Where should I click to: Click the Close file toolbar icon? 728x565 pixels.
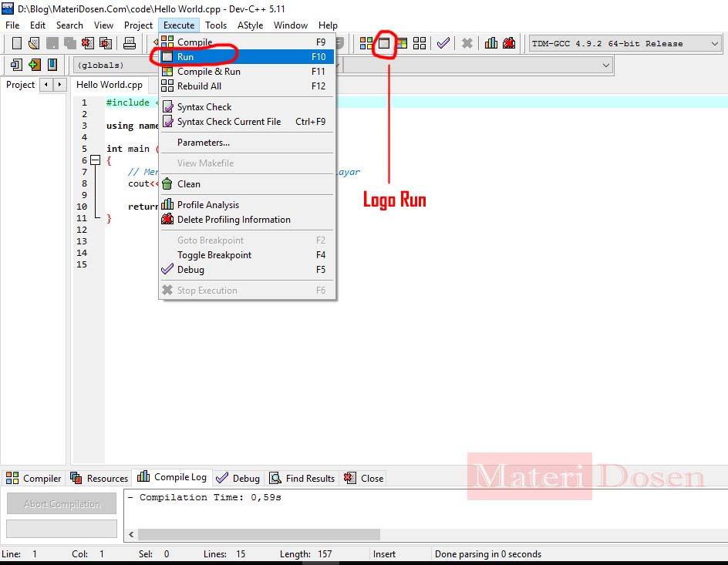click(88, 43)
